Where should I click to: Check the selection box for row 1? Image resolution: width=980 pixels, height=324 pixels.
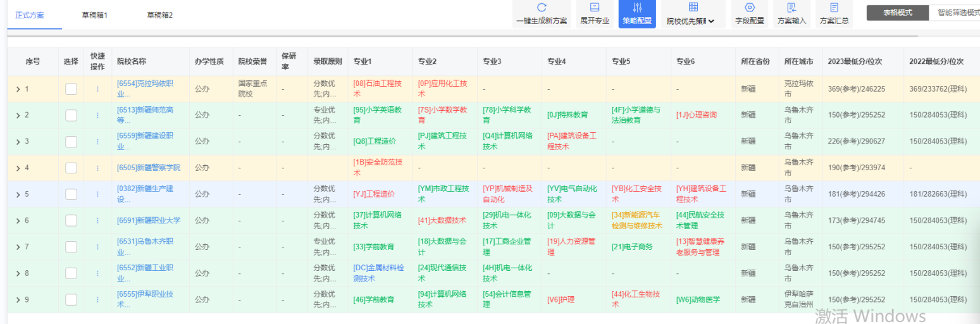click(x=71, y=89)
